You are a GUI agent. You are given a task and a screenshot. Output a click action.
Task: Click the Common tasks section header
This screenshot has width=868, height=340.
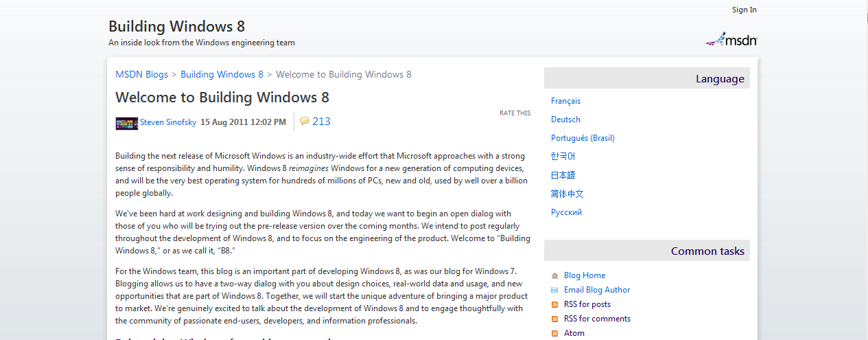pos(646,251)
